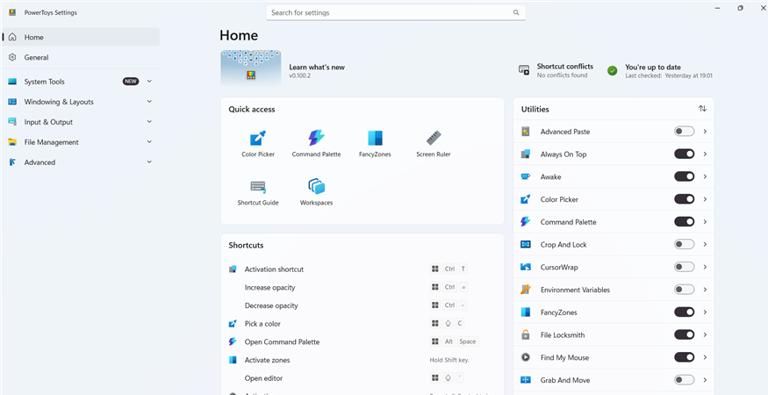Expand Input & Output chevron
Viewport: 768px width, 395px height.
click(149, 122)
